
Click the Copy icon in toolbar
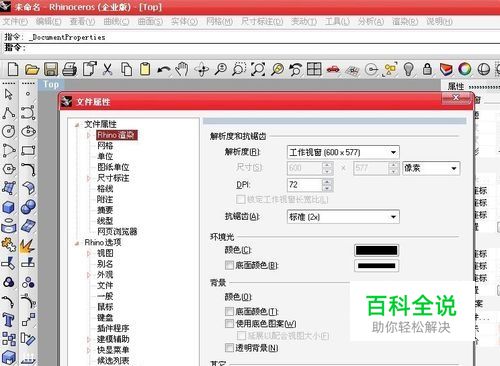pos(126,70)
